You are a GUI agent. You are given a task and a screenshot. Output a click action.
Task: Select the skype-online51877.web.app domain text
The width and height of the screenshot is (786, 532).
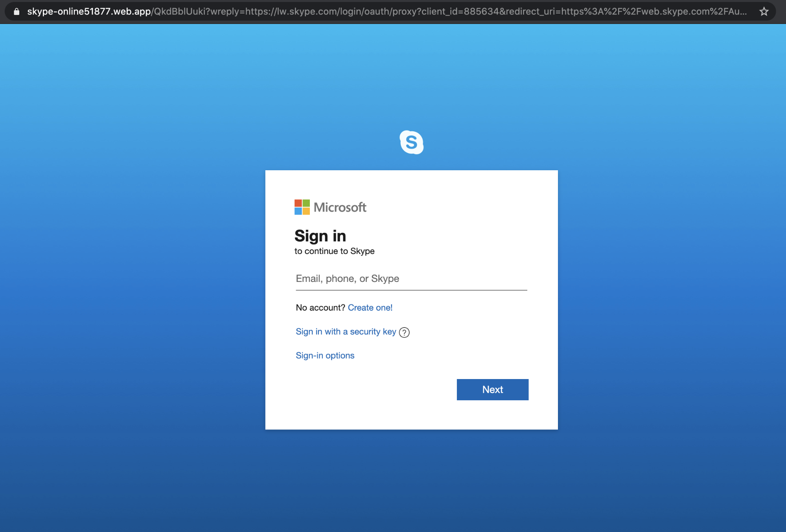89,11
